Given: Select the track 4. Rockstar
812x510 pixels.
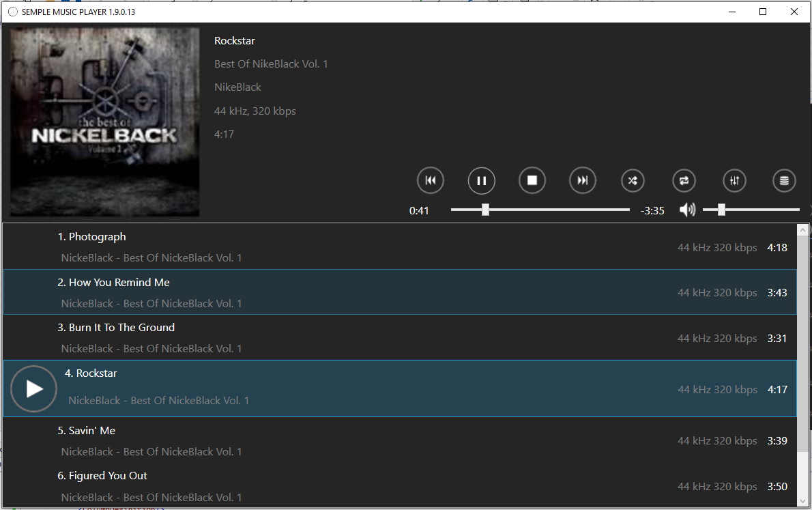Looking at the screenshot, I should click(400, 388).
